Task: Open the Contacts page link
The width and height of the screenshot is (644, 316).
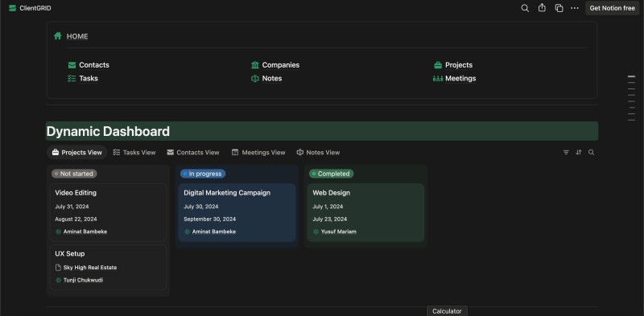Action: pos(94,65)
